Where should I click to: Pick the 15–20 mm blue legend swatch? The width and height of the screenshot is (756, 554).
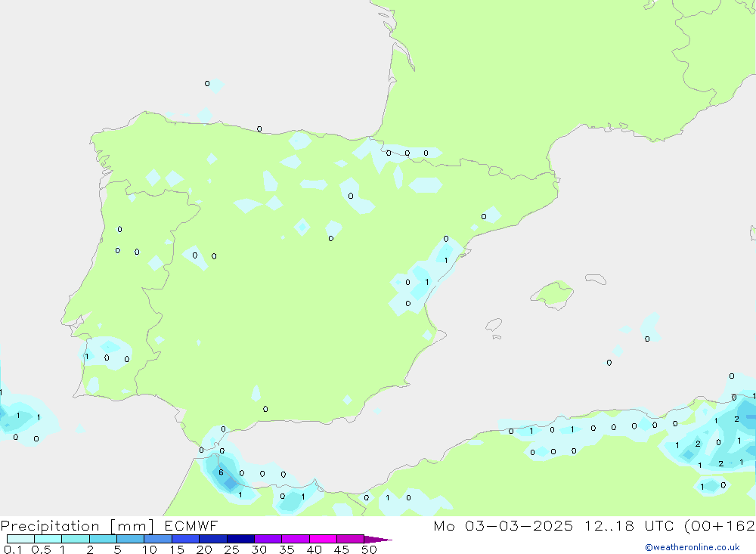click(185, 539)
